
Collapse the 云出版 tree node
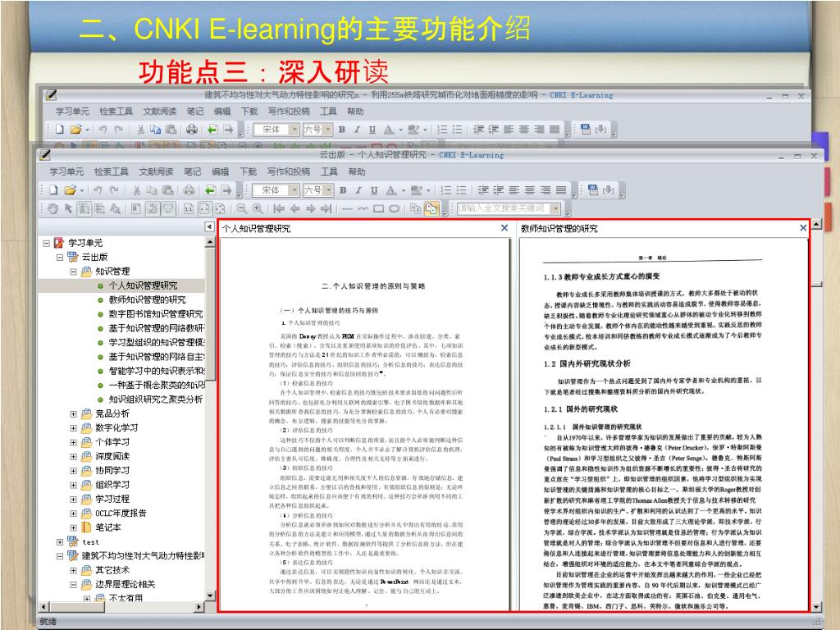(60, 257)
